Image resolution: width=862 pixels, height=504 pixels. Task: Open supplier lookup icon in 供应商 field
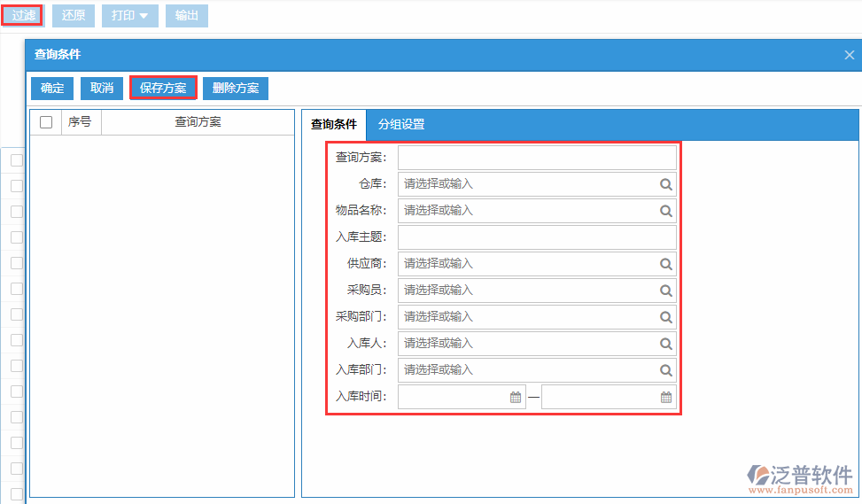pos(665,264)
